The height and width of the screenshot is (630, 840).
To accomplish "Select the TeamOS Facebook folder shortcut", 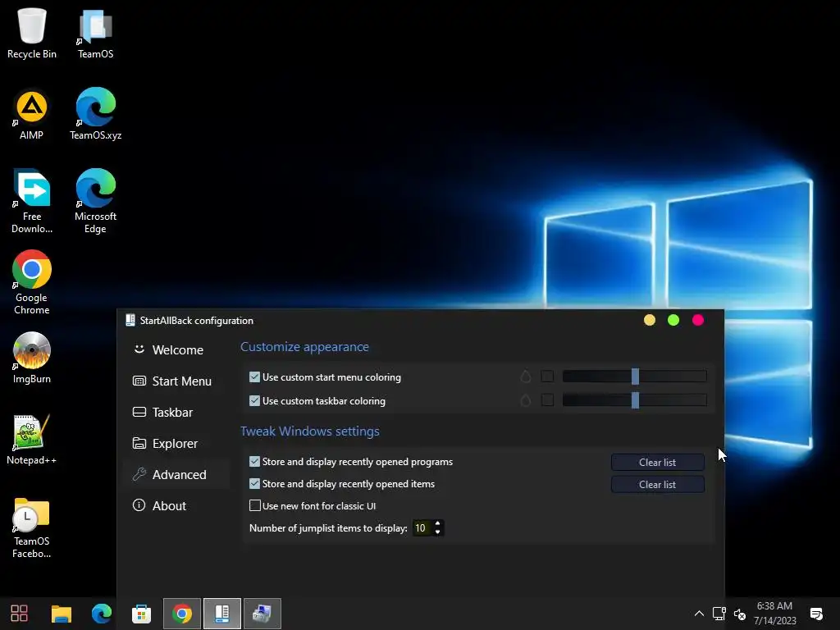I will pos(32,527).
